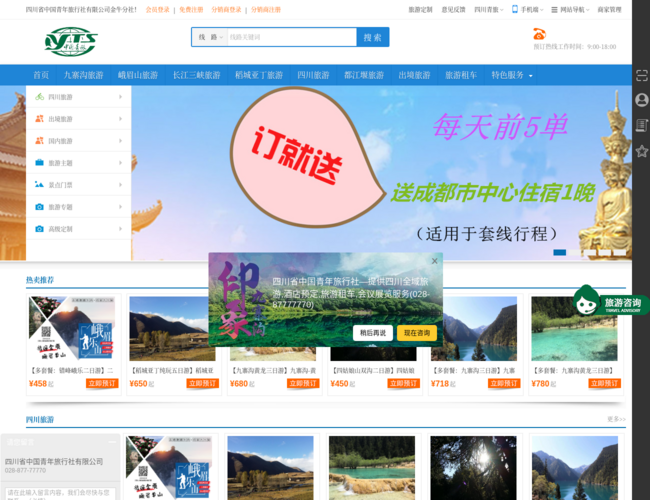650x500 pixels.
Task: Open the 线路 search type dropdown
Action: pyautogui.click(x=210, y=37)
